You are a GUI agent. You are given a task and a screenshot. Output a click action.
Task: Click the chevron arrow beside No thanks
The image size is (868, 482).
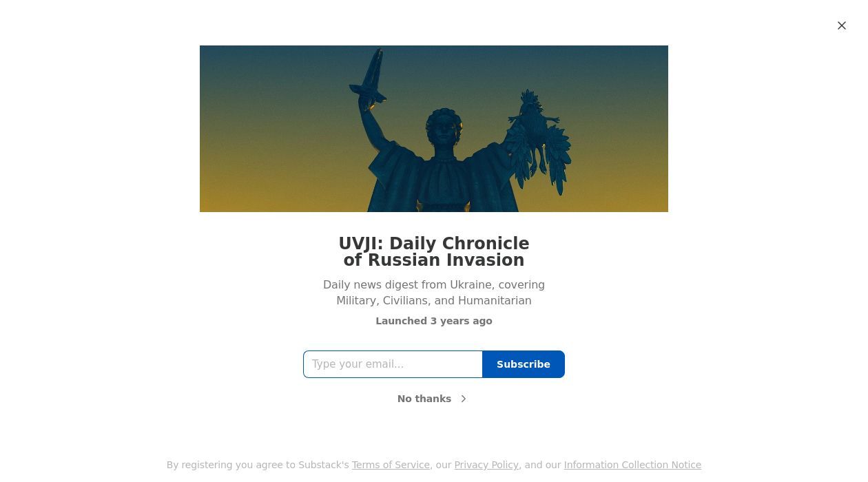click(464, 399)
